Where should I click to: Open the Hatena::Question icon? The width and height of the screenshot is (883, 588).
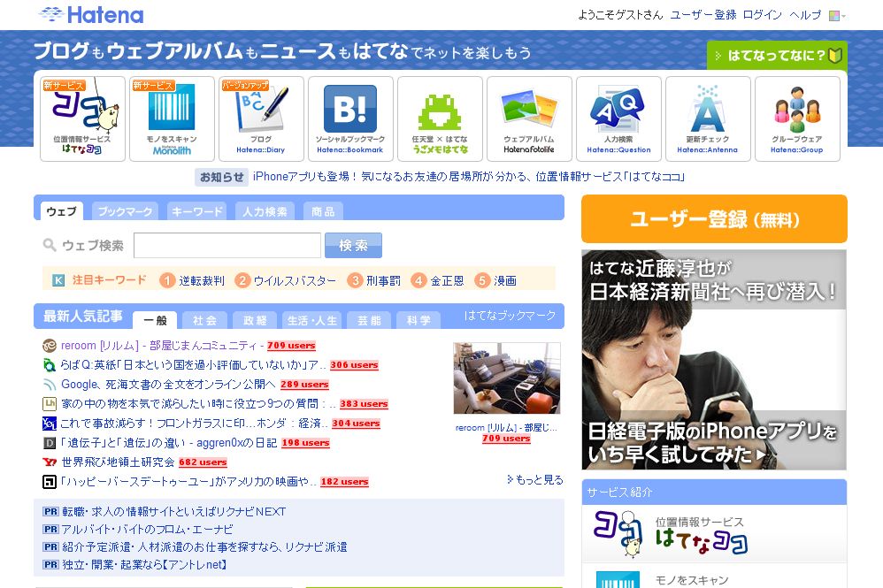[x=618, y=118]
